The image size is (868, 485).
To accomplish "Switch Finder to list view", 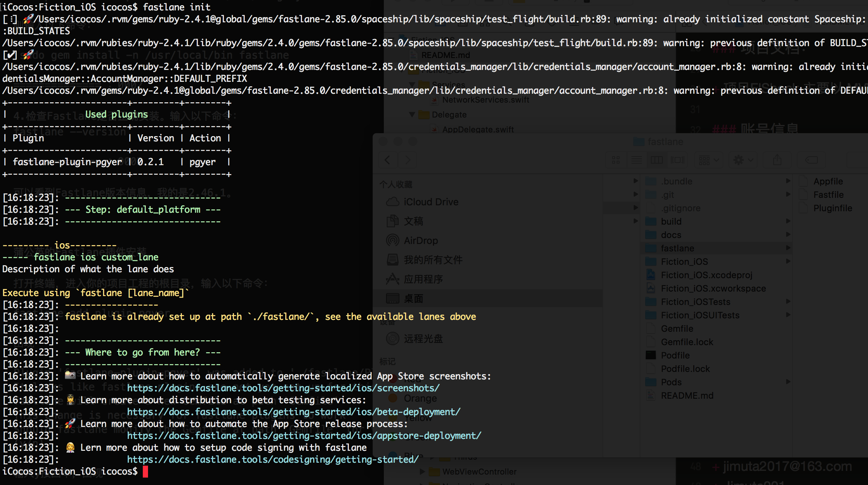I will 637,160.
